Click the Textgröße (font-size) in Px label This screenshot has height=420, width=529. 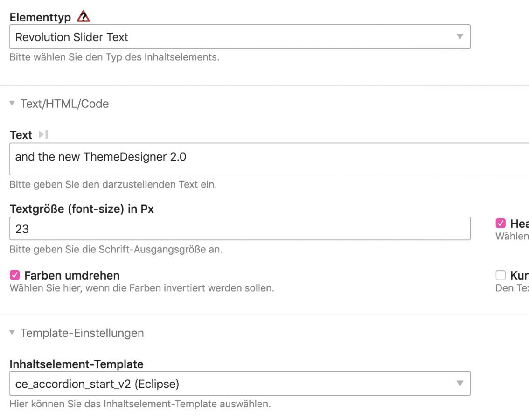tap(82, 209)
